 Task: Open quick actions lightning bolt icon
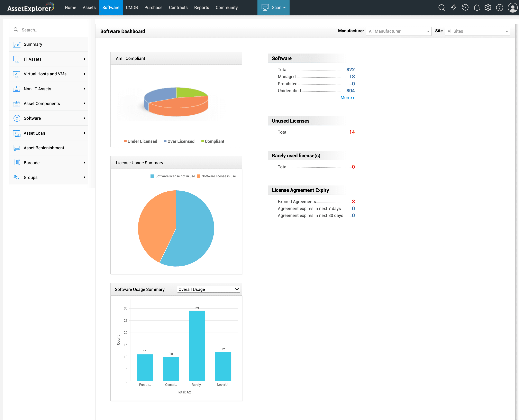[453, 8]
